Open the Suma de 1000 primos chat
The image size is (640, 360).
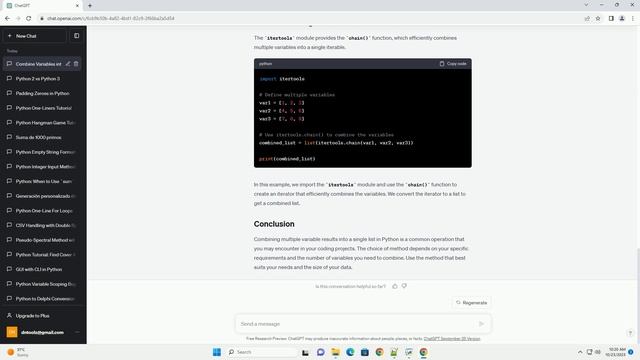pyautogui.click(x=42, y=138)
